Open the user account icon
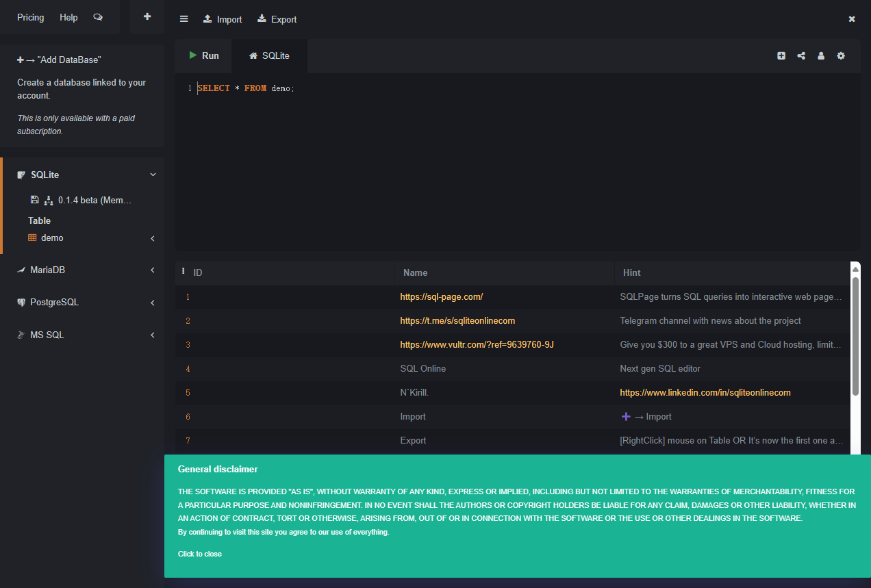 click(x=821, y=56)
